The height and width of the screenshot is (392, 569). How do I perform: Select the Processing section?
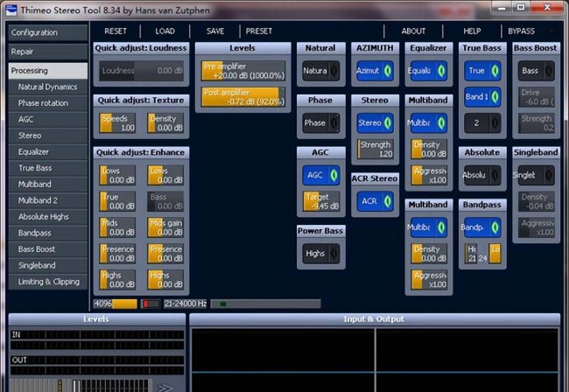[x=48, y=71]
